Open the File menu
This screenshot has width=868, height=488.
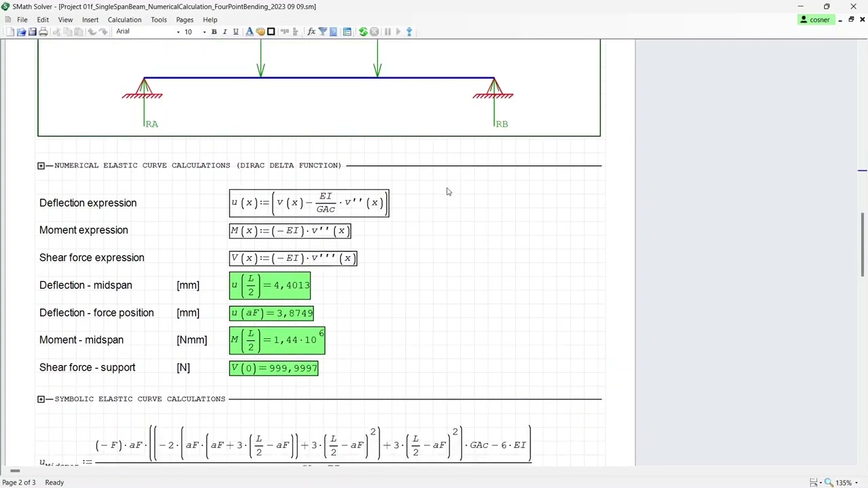[x=22, y=20]
